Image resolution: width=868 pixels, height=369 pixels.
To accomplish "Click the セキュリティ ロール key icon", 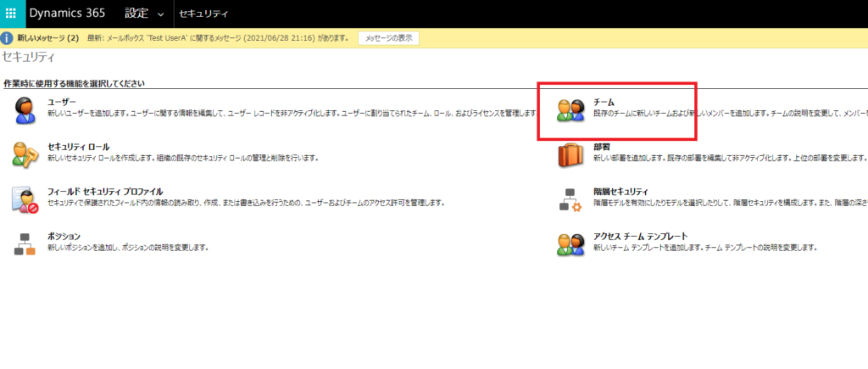I will 25,154.
